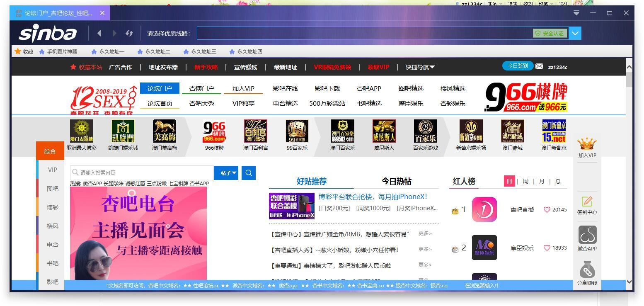Screen dimensions: 644x306
Task: Click the 安全认证 badge in address bar
Action: coord(550,33)
